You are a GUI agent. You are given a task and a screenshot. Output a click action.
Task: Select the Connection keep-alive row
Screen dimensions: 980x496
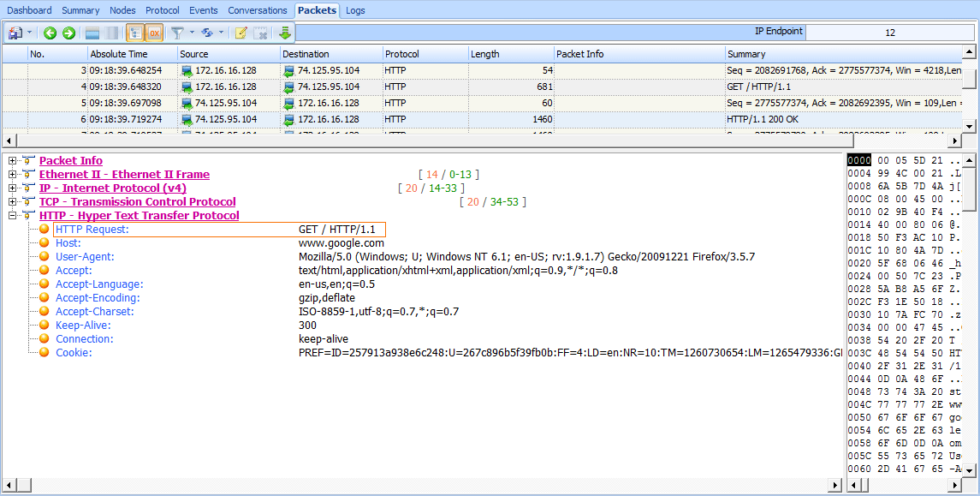(202, 339)
